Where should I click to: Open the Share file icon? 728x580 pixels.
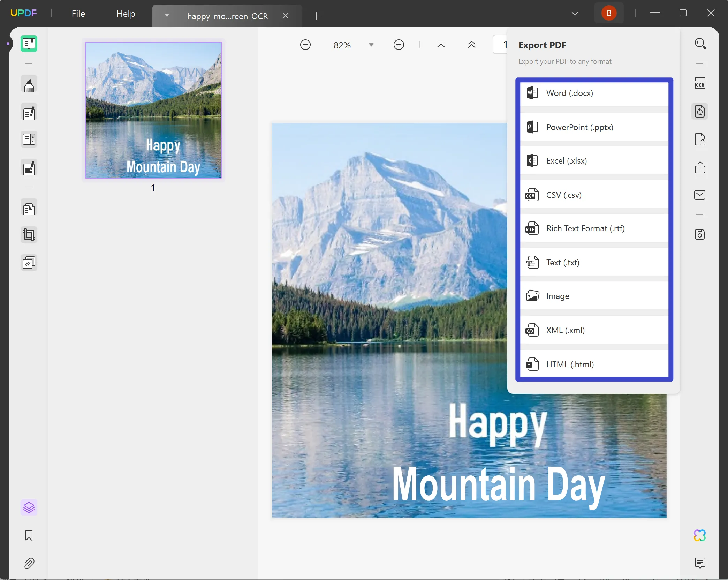click(700, 167)
